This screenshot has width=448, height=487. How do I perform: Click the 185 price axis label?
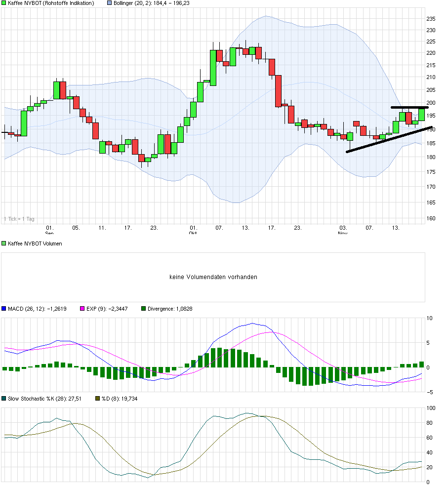pos(431,144)
